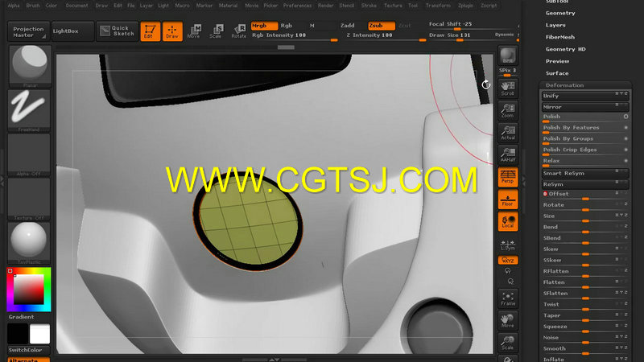
Task: Click the Smart ReSym button
Action: (x=585, y=174)
